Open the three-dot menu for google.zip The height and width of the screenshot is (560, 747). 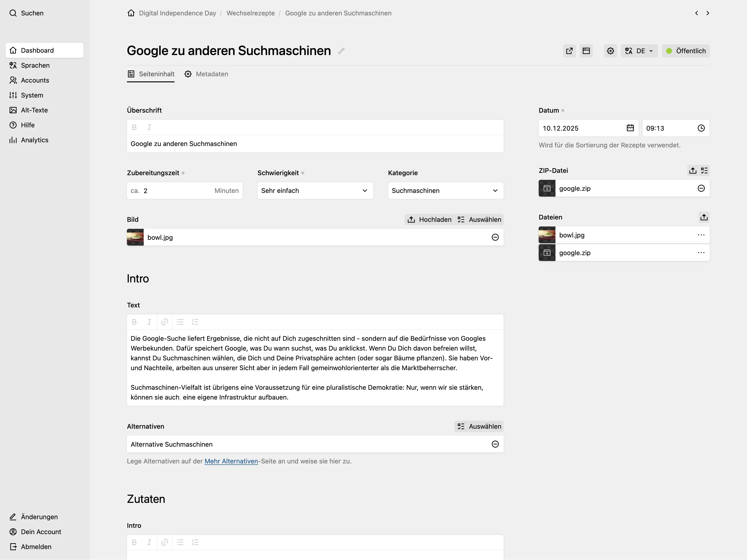pyautogui.click(x=701, y=253)
